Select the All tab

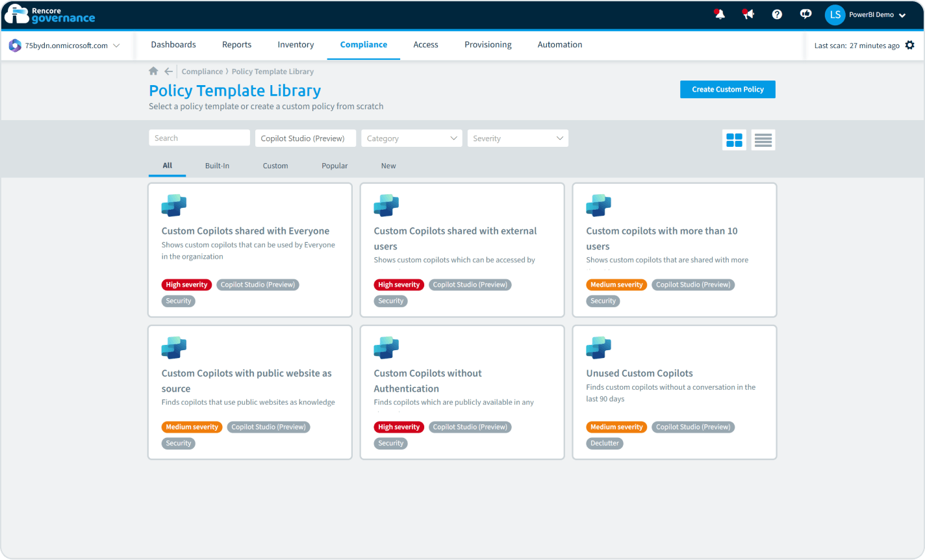168,166
